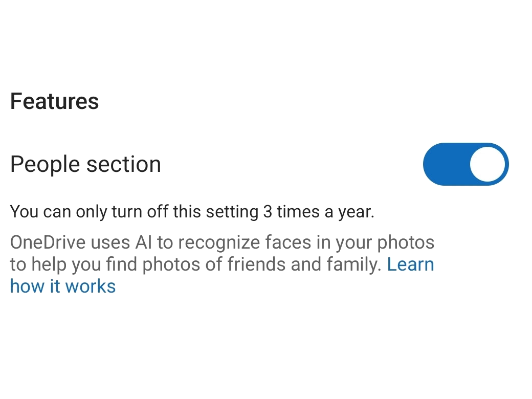
Task: Click the white knob of the blue switch
Action: pos(487,164)
